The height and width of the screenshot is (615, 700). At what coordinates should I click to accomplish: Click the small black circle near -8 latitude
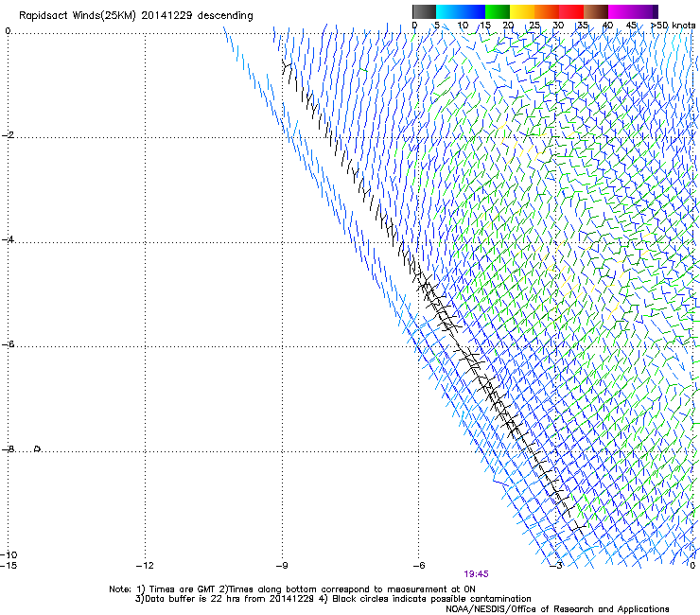tap(38, 448)
